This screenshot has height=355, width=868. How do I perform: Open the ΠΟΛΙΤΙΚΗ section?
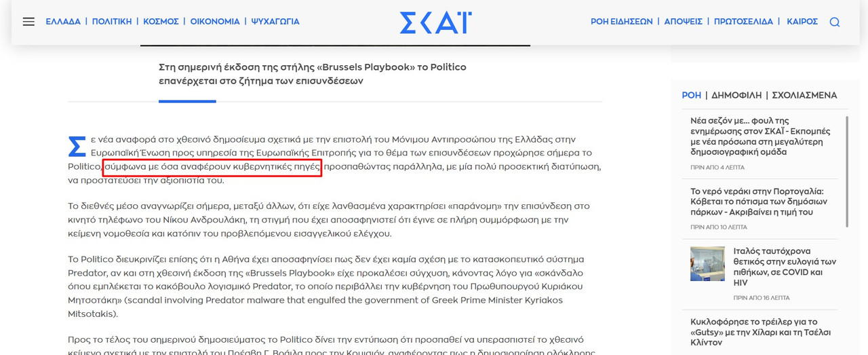112,22
